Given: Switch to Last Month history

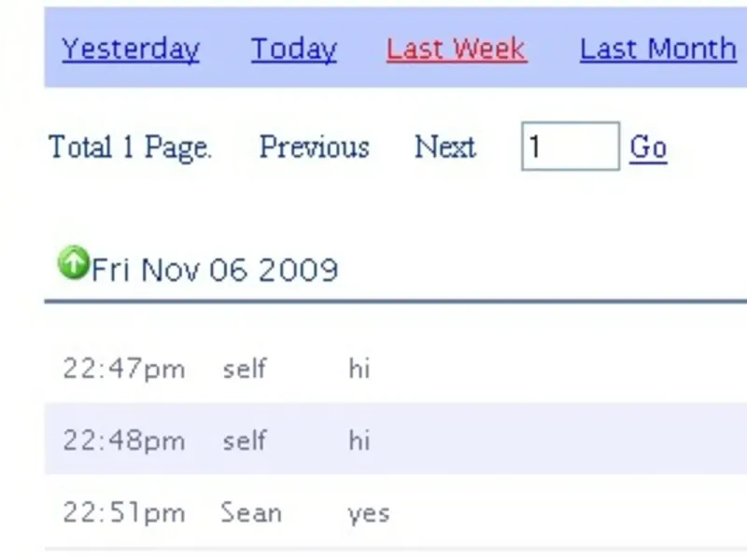Looking at the screenshot, I should [x=657, y=49].
